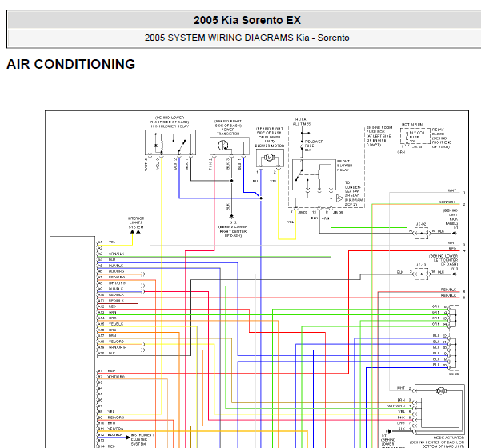Click the yellow arrow under Interior Lights System
The width and height of the screenshot is (481, 448).
click(133, 232)
